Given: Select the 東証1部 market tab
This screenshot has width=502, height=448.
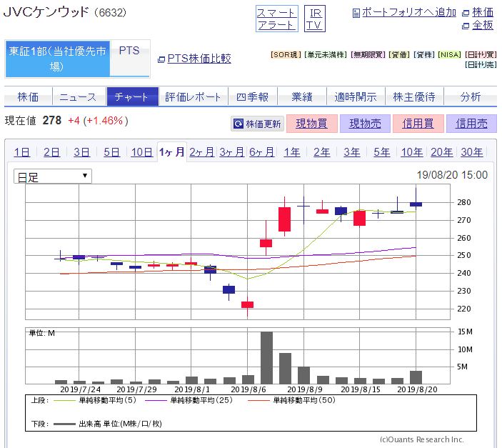Looking at the screenshot, I should tap(58, 59).
